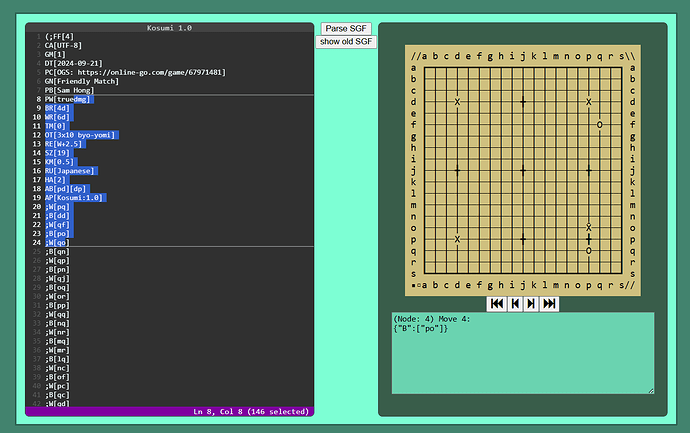Image resolution: width=690 pixels, height=433 pixels.
Task: Click editor line ';W[nr]'
Action: [x=57, y=332]
